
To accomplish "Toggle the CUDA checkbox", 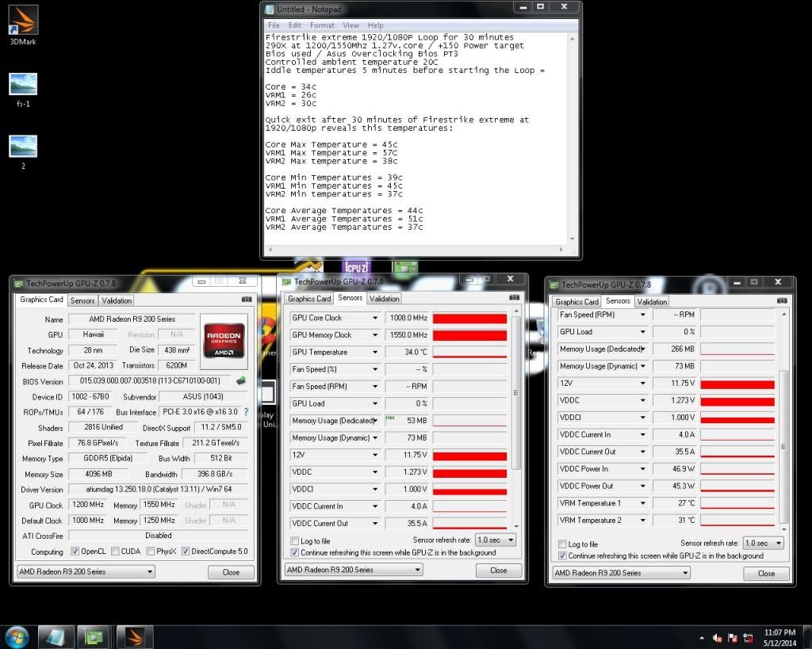I will pos(115,552).
